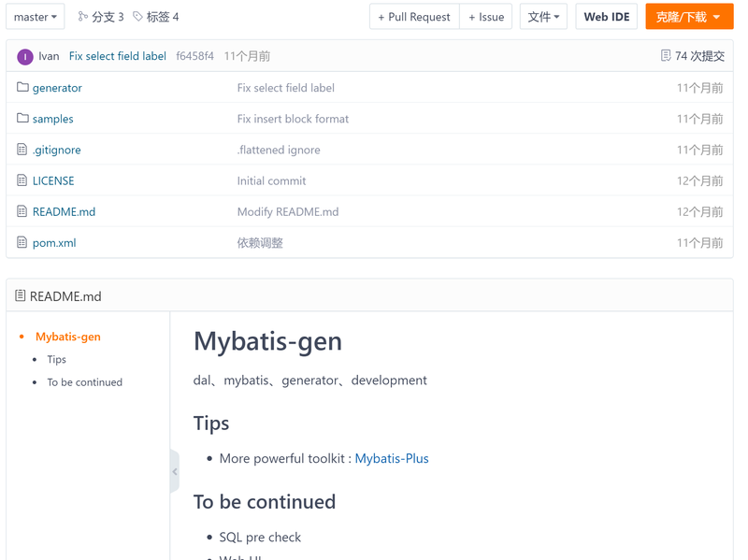Open the 文件 dropdown menu

(x=543, y=17)
